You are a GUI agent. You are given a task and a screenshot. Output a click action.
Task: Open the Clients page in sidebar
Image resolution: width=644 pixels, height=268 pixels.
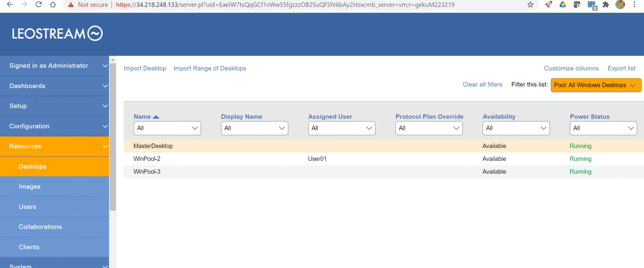(x=54, y=247)
